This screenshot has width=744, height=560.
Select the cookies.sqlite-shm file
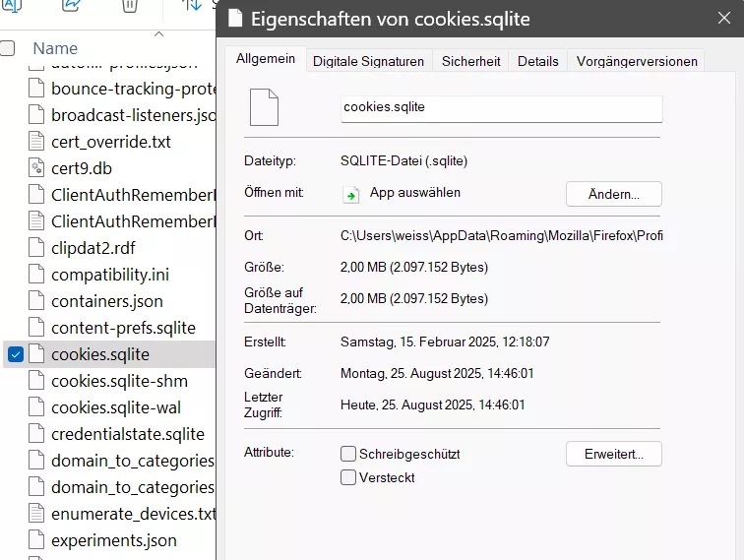pos(121,381)
